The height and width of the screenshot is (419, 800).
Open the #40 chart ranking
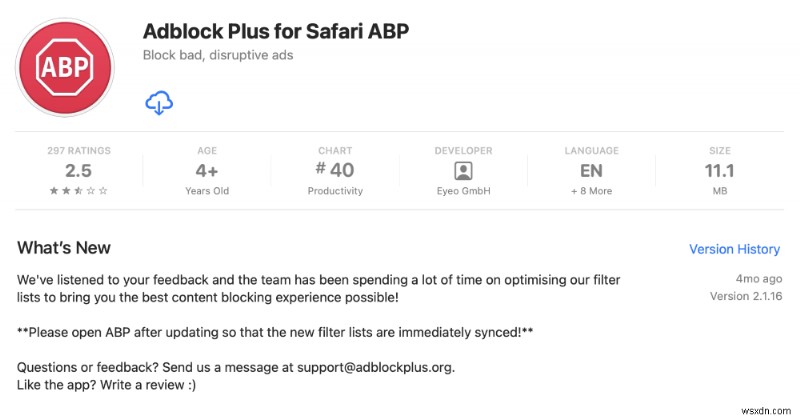(x=335, y=170)
